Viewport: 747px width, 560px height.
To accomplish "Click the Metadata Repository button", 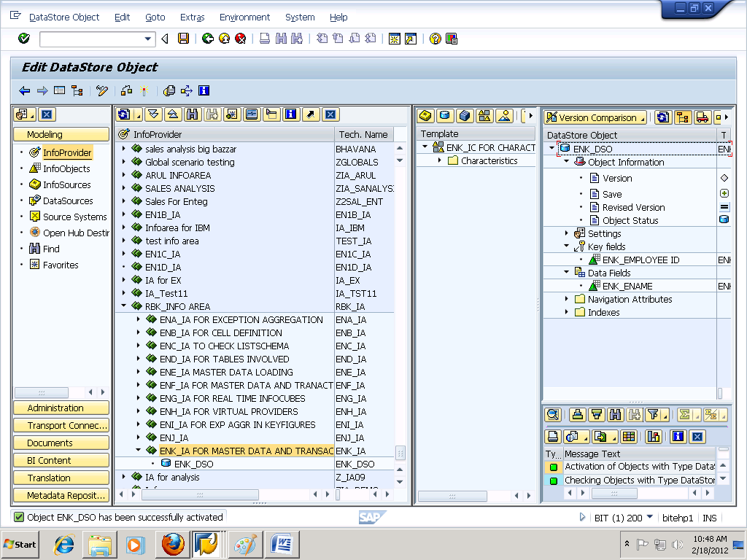I will [61, 495].
